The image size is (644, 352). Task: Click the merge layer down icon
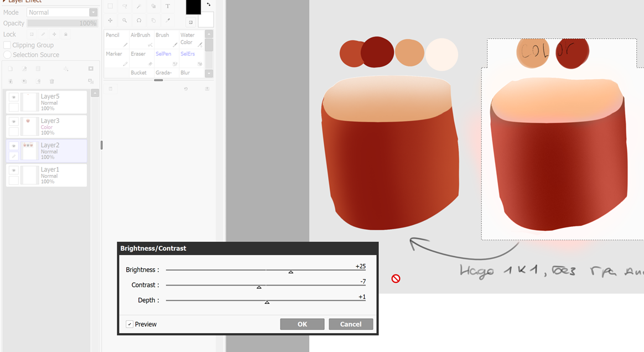click(x=24, y=81)
